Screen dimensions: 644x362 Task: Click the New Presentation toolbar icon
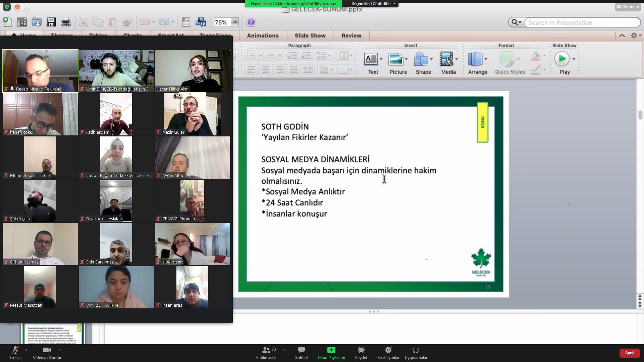click(x=7, y=22)
